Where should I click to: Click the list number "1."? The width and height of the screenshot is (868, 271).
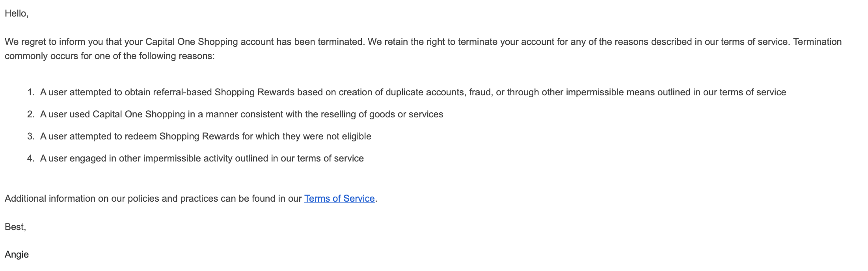(x=31, y=92)
